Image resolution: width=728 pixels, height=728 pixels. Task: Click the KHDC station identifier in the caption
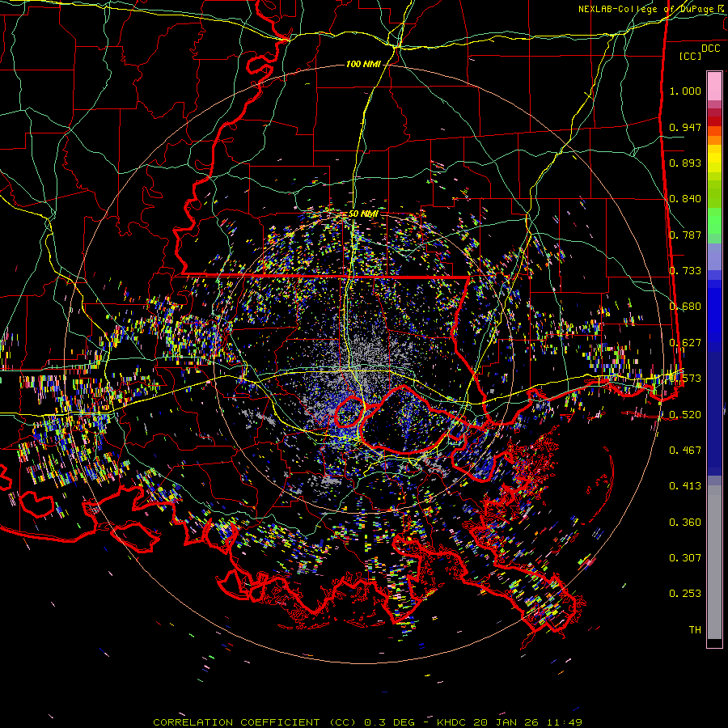pos(451,722)
